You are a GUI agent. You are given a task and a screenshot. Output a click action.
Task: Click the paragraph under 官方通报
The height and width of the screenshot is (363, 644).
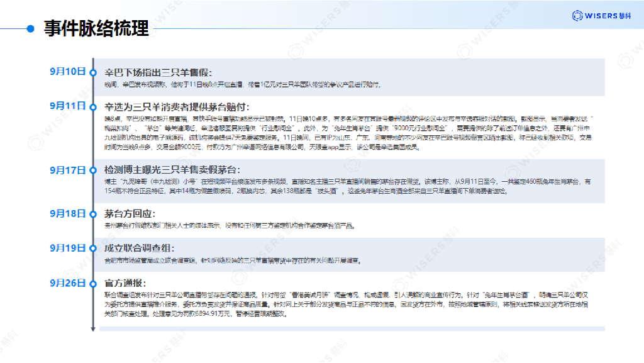click(347, 304)
